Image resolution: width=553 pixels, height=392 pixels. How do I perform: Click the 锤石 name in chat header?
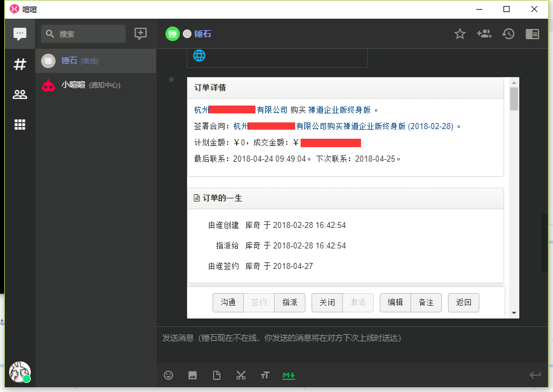202,34
